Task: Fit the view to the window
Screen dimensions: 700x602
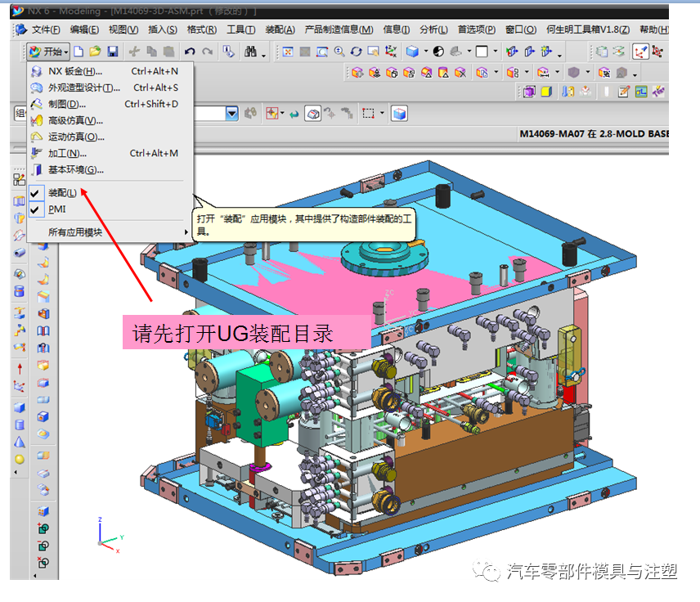Action: pyautogui.click(x=288, y=52)
